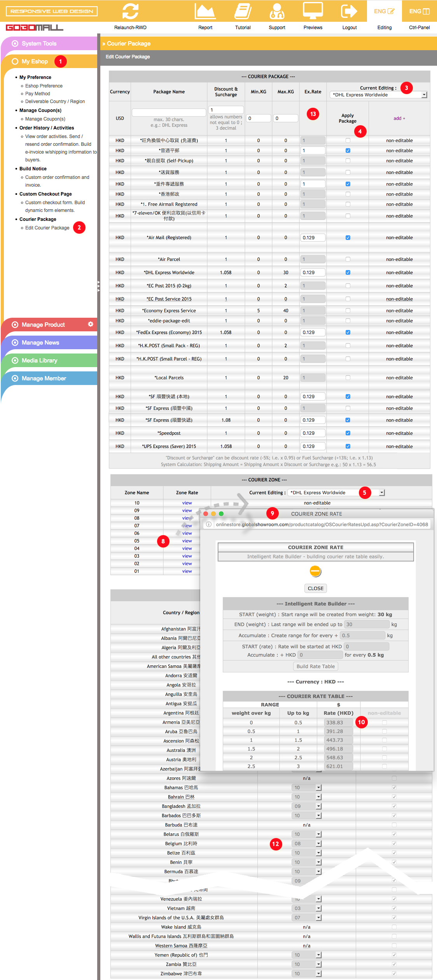This screenshot has width=437, height=980.
Task: Click the Package Name input field
Action: coord(169,112)
